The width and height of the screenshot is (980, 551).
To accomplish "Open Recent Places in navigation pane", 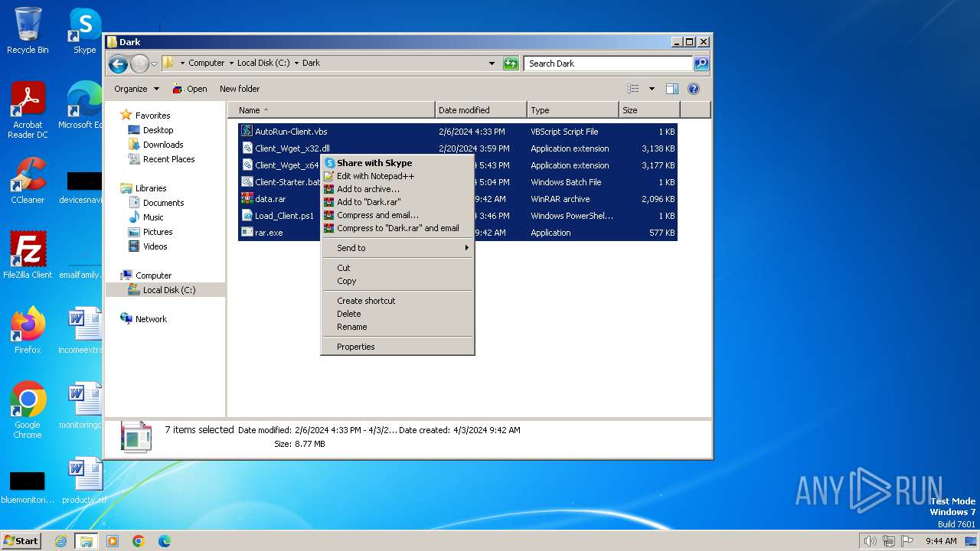I will [168, 159].
